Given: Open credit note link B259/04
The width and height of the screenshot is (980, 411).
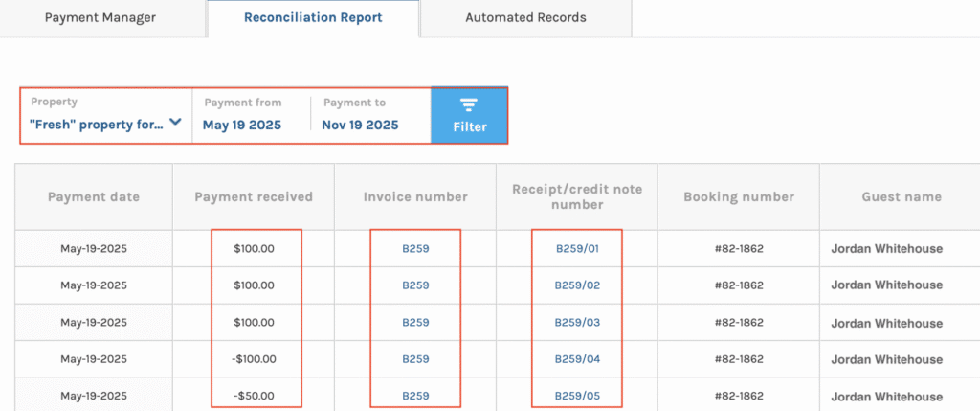Looking at the screenshot, I should (577, 359).
